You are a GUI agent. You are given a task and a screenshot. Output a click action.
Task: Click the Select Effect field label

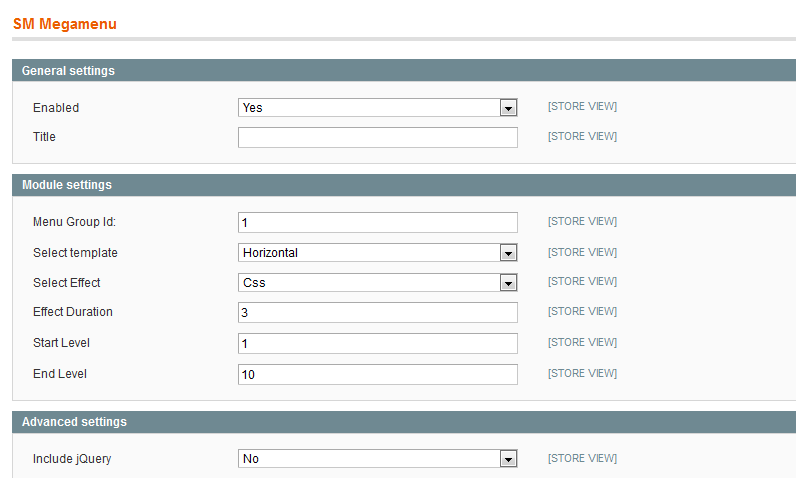pos(67,283)
